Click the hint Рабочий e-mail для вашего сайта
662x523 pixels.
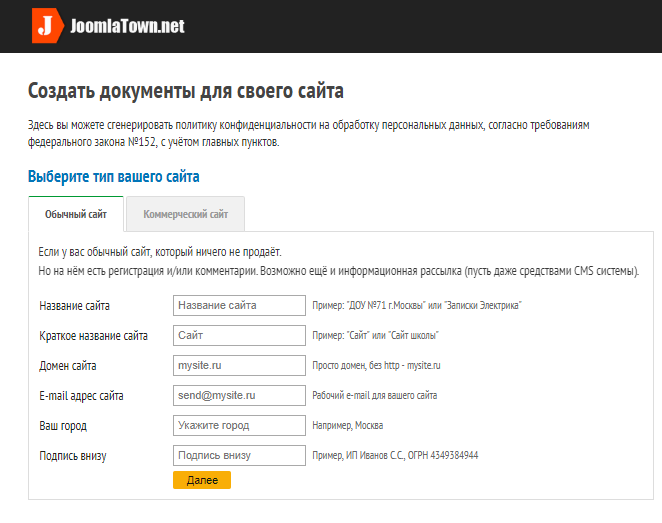coord(374,395)
